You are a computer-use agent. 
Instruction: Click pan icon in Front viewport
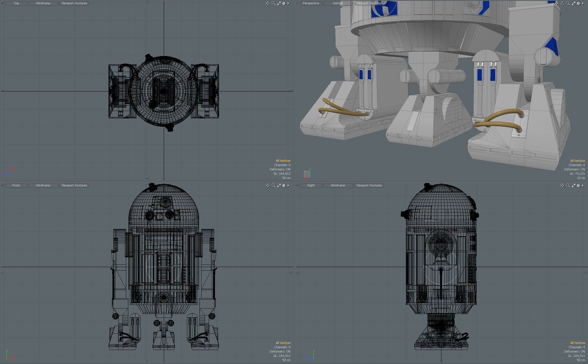tap(268, 186)
